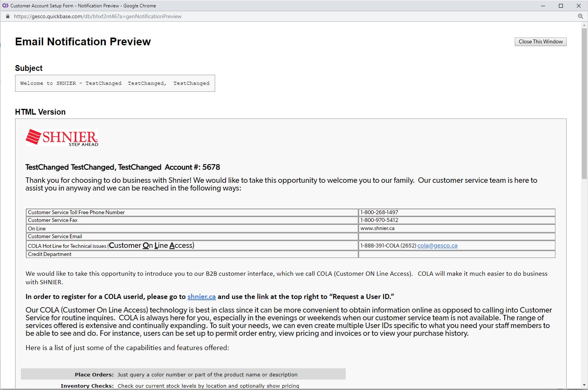Click the Customer Service Toll Free Phone Number cell
588x390 pixels.
click(x=192, y=212)
